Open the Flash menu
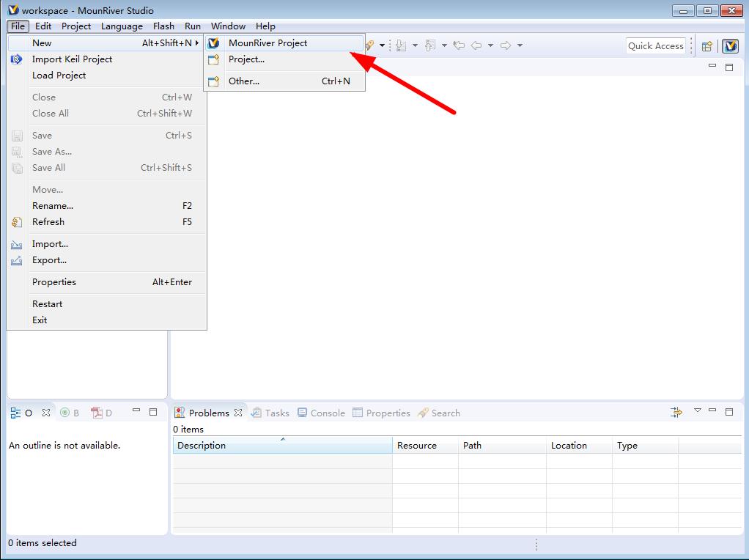The height and width of the screenshot is (560, 749). (x=163, y=26)
